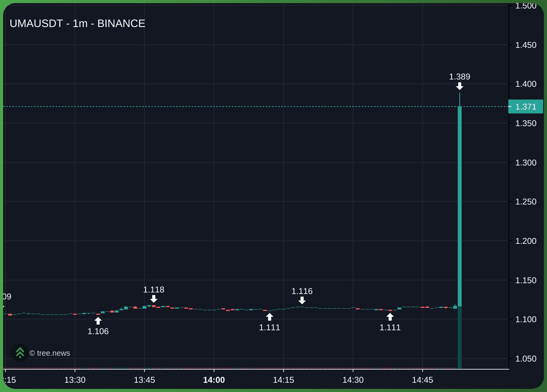Image resolution: width=547 pixels, height=392 pixels.
Task: Click the 13:30 time axis label
Action: (x=75, y=380)
